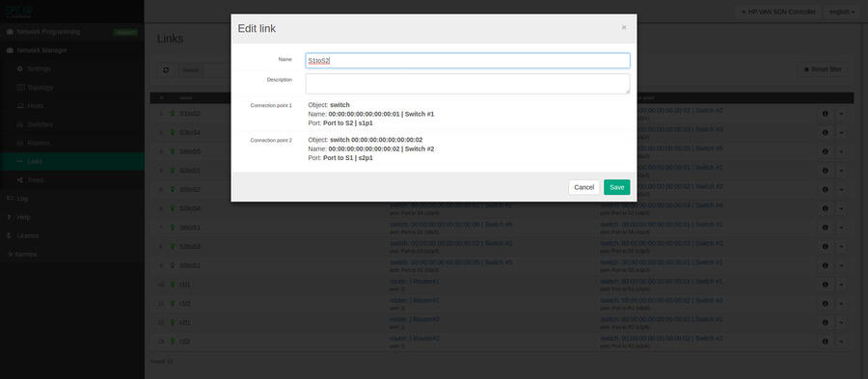Screen dimensions: 868x379
Task: Click link name S2toS4 in table
Action: tap(190, 208)
